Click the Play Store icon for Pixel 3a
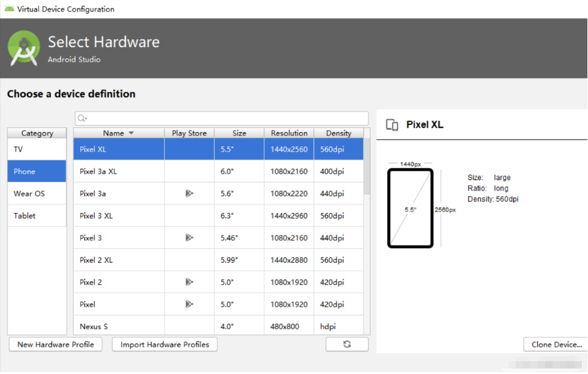 coord(189,193)
